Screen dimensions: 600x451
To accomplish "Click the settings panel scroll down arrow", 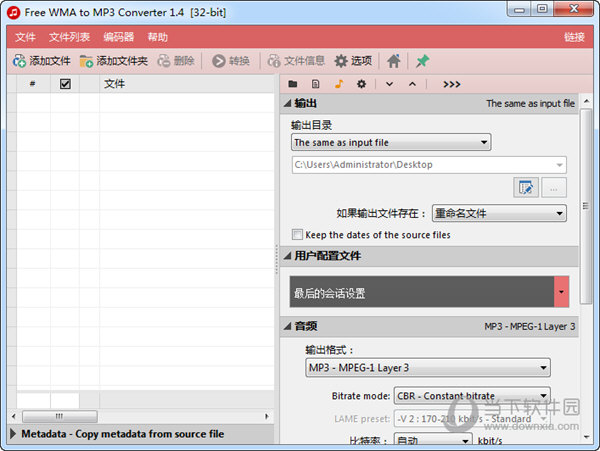I will (586, 436).
